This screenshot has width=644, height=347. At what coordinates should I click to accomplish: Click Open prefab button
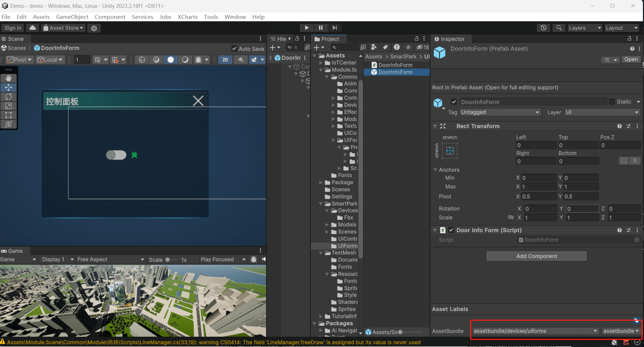pos(631,59)
